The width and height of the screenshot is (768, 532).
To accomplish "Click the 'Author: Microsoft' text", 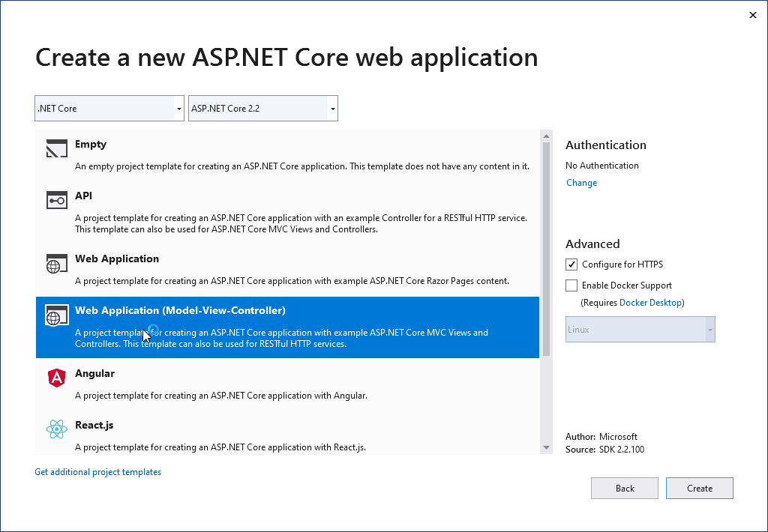I will [x=601, y=437].
